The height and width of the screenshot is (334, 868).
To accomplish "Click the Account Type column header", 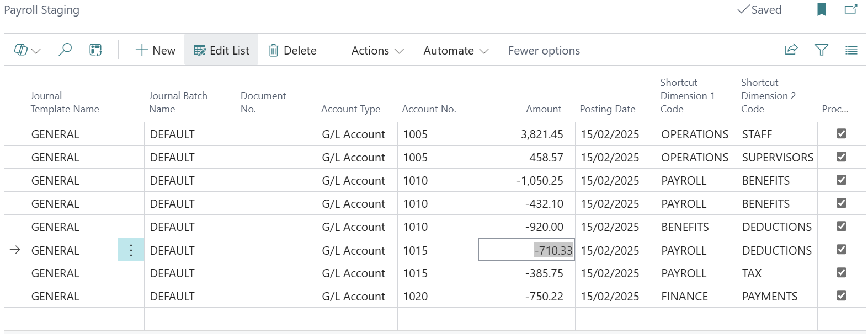I will click(350, 109).
